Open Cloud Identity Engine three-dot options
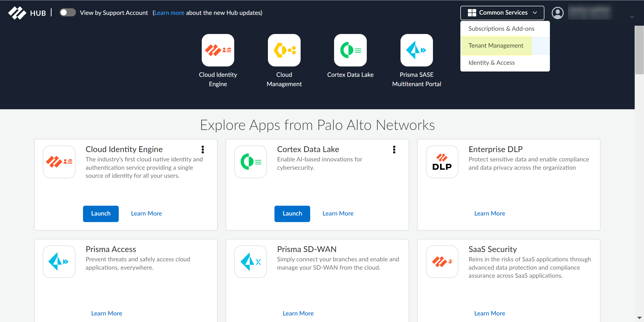Image resolution: width=644 pixels, height=322 pixels. click(203, 150)
